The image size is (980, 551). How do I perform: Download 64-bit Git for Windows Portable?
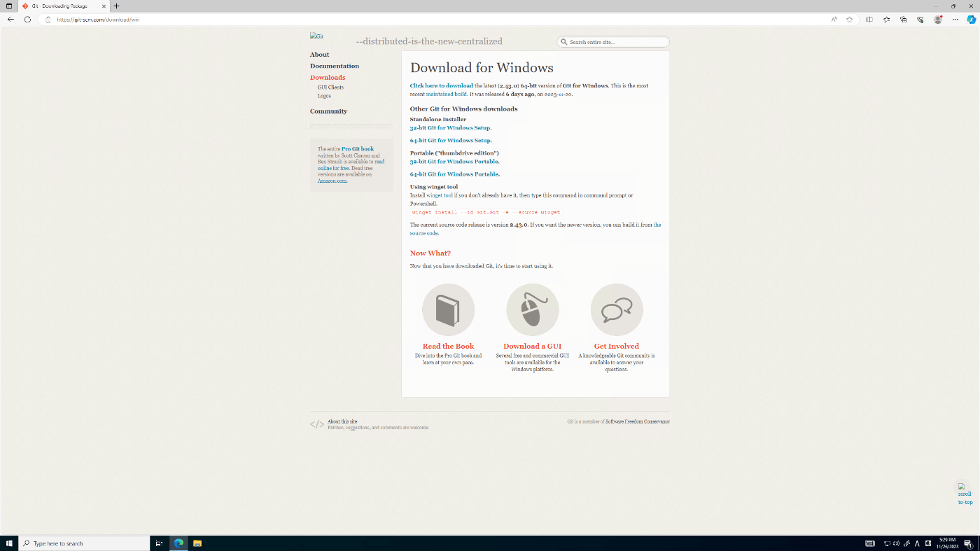pyautogui.click(x=454, y=174)
